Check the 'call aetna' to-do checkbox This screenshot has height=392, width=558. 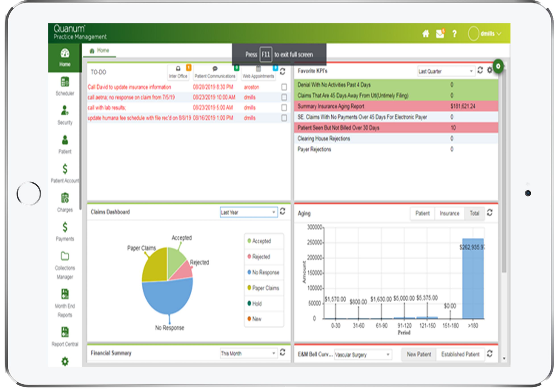284,97
